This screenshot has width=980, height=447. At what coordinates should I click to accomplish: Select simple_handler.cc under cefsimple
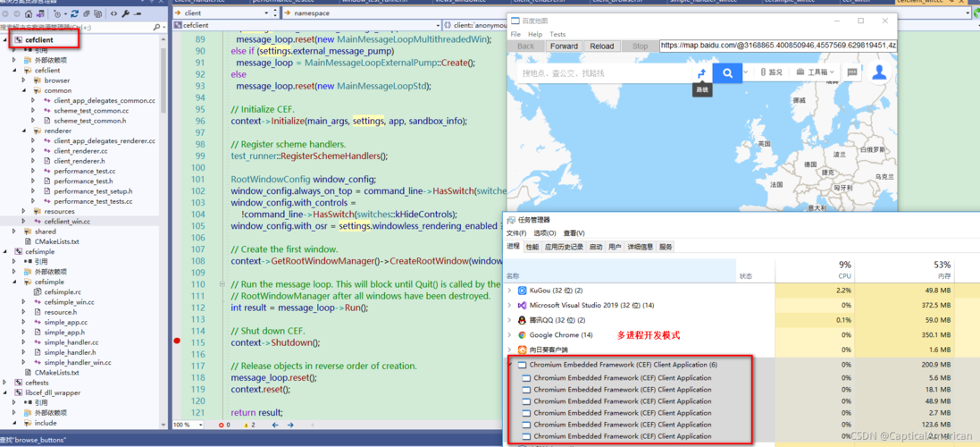pos(71,342)
